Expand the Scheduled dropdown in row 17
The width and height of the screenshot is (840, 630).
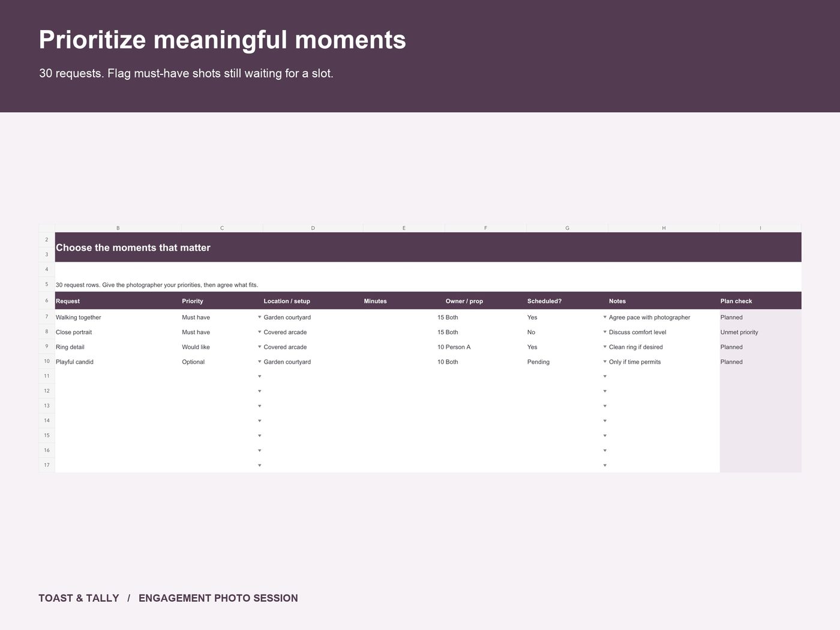[605, 465]
